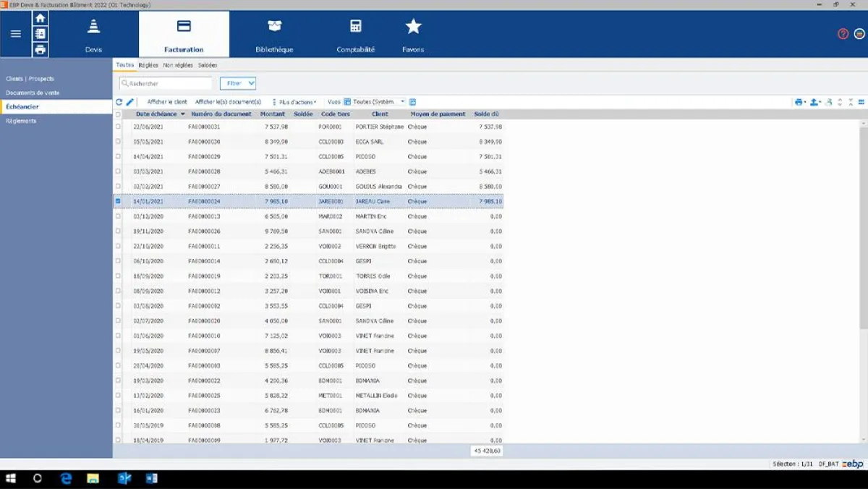Screen dimensions: 868x489
Task: Open Règlements in the left sidebar
Action: pyautogui.click(x=21, y=121)
